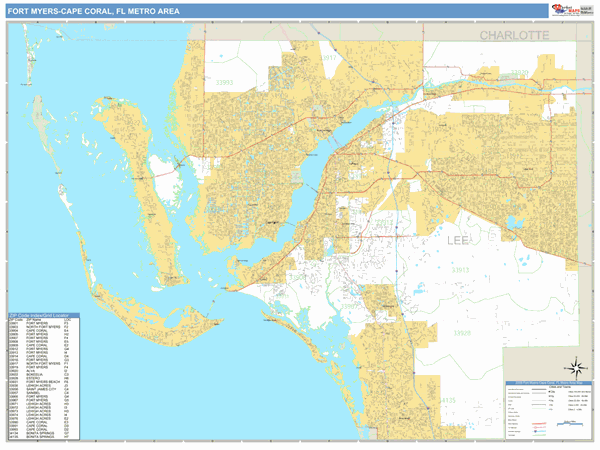Click the compass rose on the map

click(x=576, y=366)
